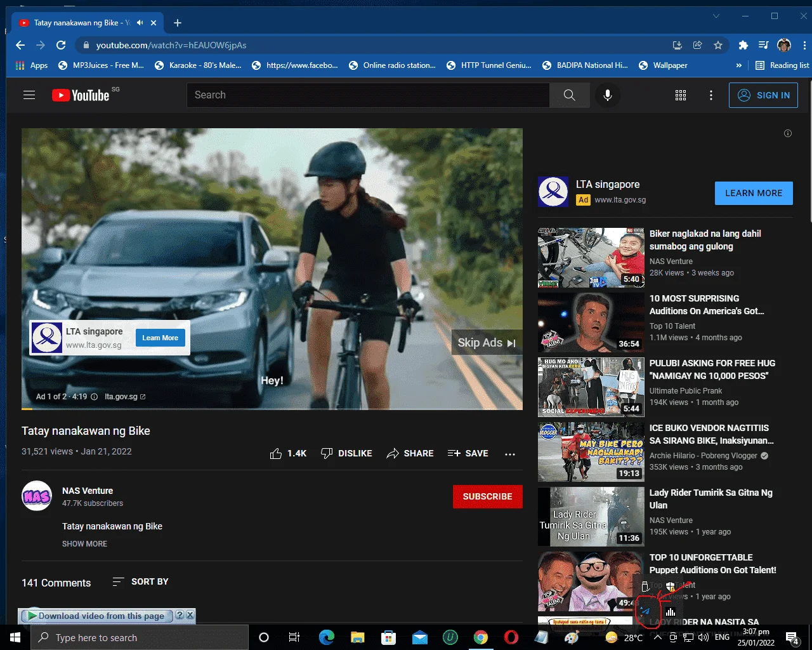Open Chrome media control icon
Screen dimensions: 812x650
coord(764,45)
